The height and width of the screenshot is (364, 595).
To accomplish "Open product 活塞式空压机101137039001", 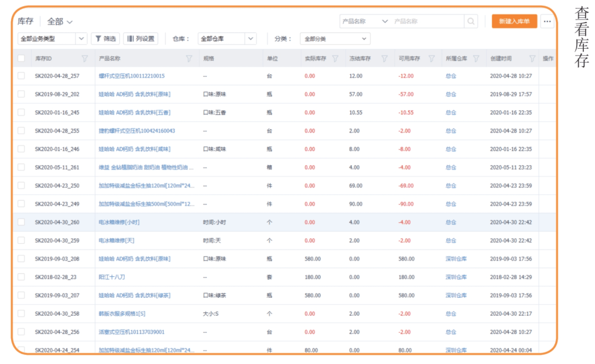I will coord(132,331).
